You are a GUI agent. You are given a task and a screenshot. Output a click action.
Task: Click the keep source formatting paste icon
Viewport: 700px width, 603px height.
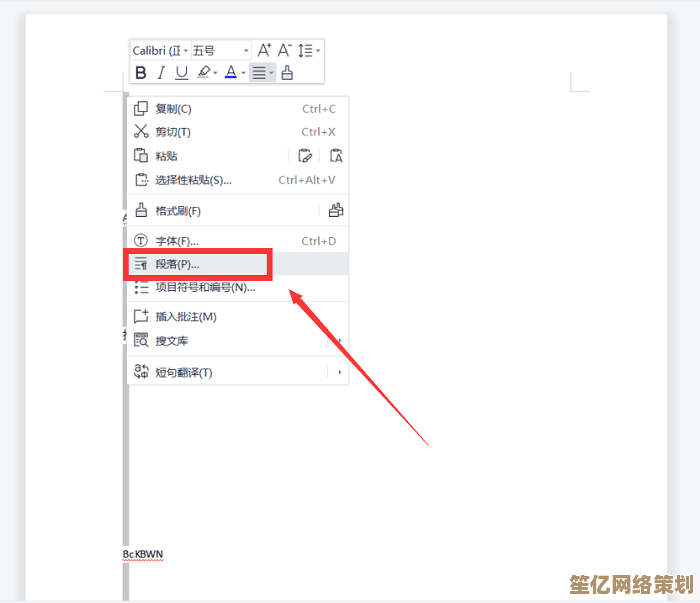[306, 156]
